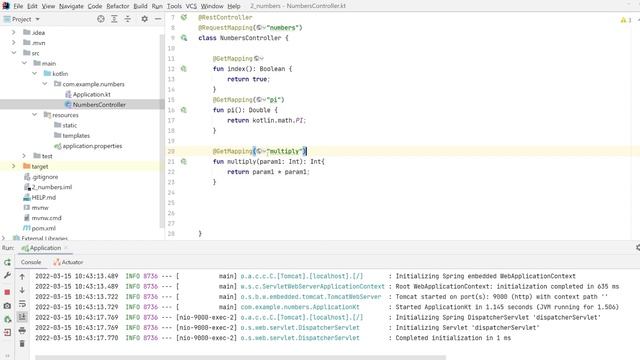Screen dimensions: 640x360
Task: Click the exit icon in Run toolbar
Action: point(7,333)
